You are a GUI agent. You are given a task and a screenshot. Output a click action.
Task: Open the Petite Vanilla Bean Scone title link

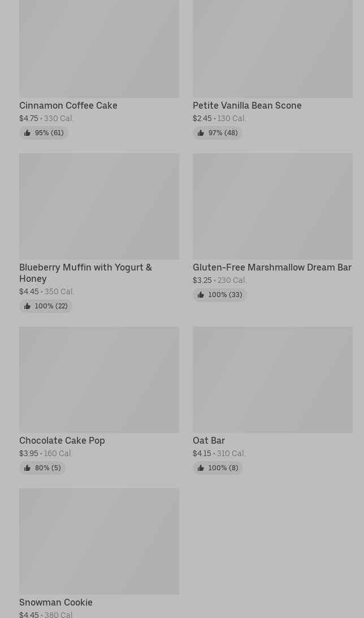click(x=247, y=105)
